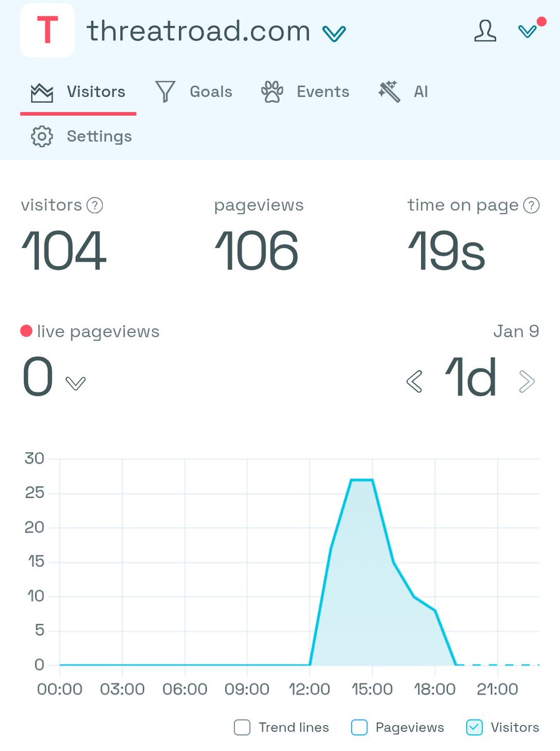Enable the Pageviews checkbox
Viewport: 560px width, 751px height.
pyautogui.click(x=359, y=727)
